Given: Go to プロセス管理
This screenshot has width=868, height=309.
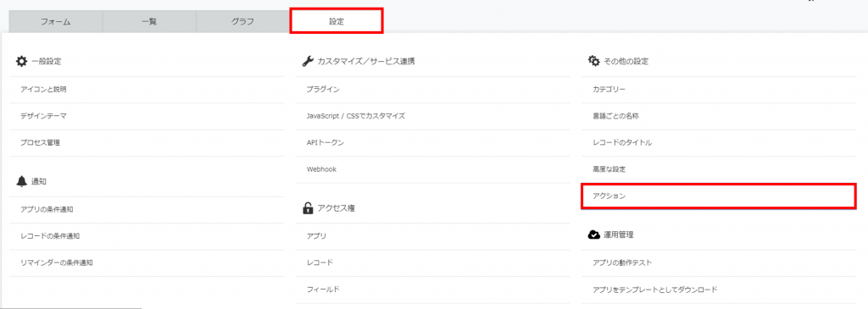Looking at the screenshot, I should click(x=147, y=142).
